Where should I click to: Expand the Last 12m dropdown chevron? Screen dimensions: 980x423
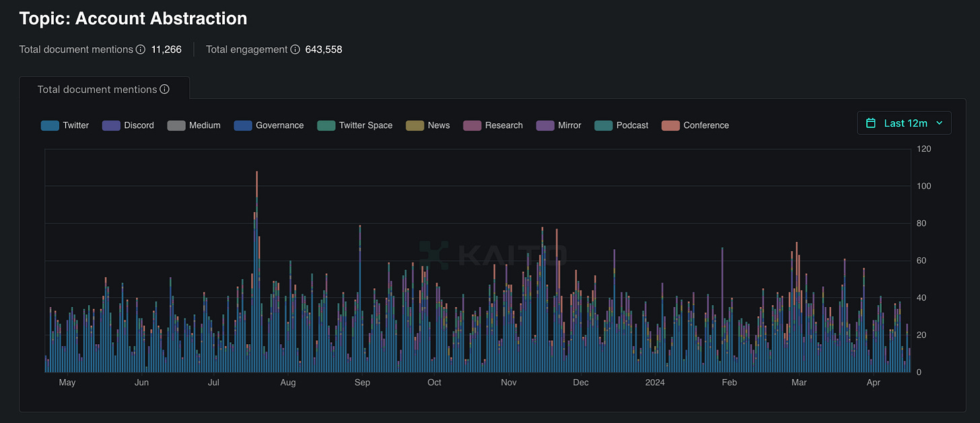coord(940,123)
